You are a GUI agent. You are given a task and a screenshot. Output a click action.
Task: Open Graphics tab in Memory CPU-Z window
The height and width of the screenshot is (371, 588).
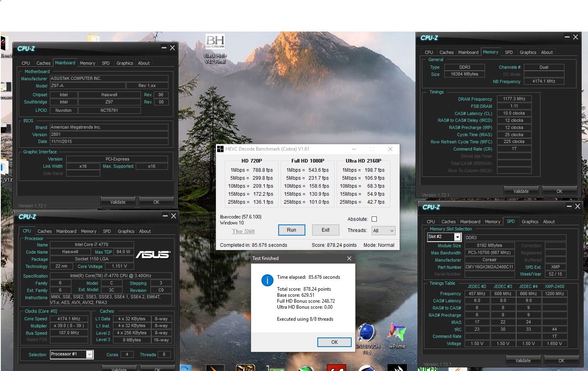pyautogui.click(x=528, y=52)
